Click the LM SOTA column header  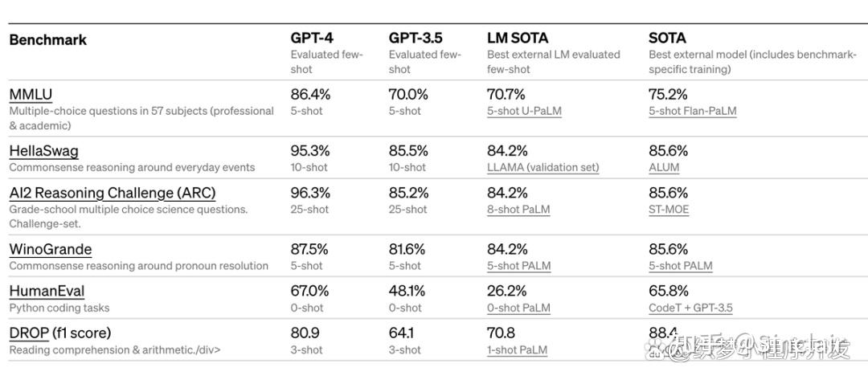[518, 38]
